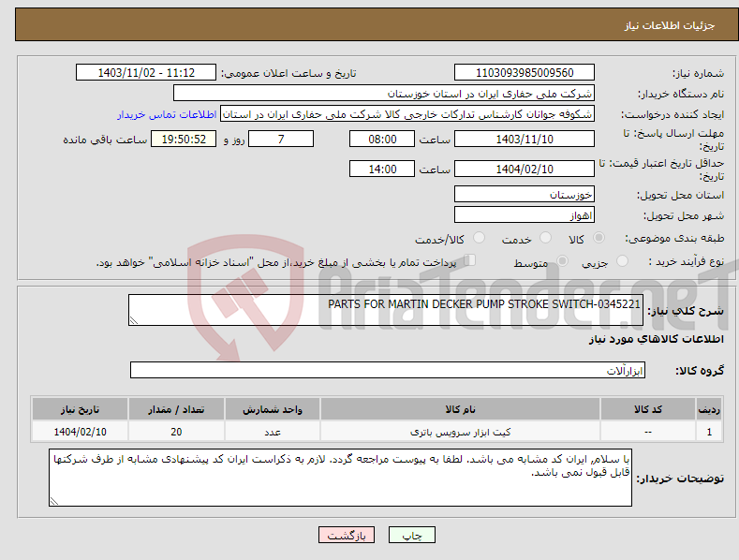Viewport: 739px width, 560px height.
Task: Select the جزیی purchase type radio
Action: 622,260
